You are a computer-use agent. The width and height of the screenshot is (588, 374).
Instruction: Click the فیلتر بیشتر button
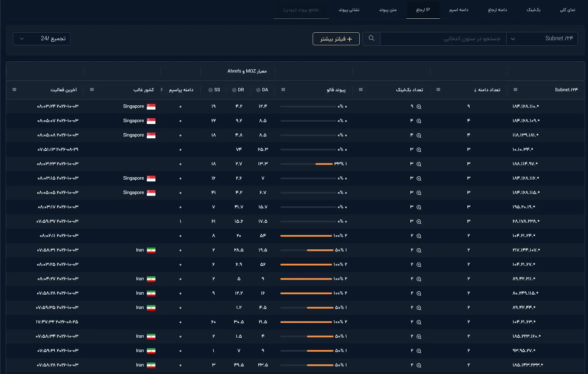pyautogui.click(x=336, y=39)
